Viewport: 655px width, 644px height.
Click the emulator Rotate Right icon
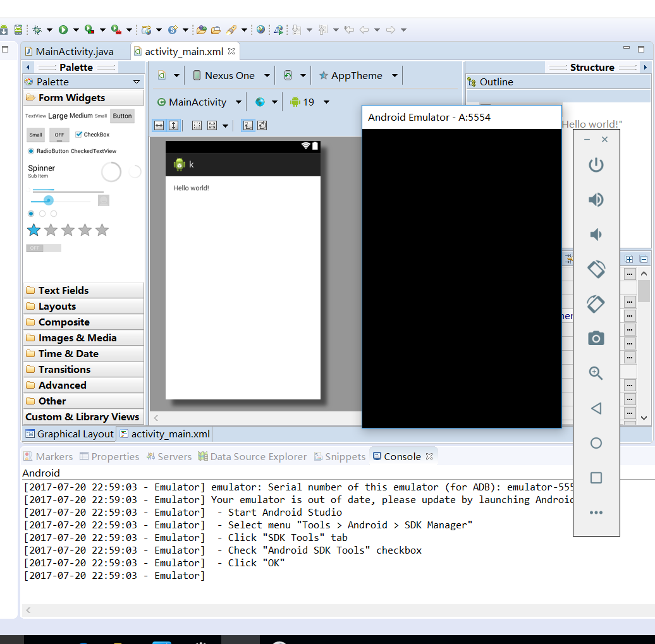[596, 303]
